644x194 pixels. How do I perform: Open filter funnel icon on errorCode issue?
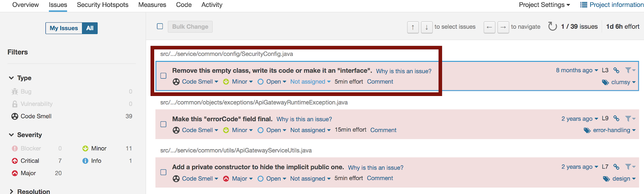point(630,119)
